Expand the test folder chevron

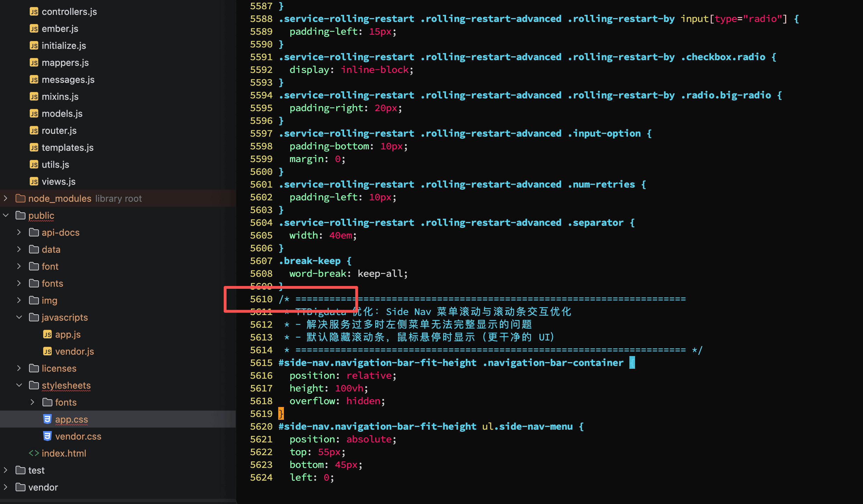[x=6, y=470]
